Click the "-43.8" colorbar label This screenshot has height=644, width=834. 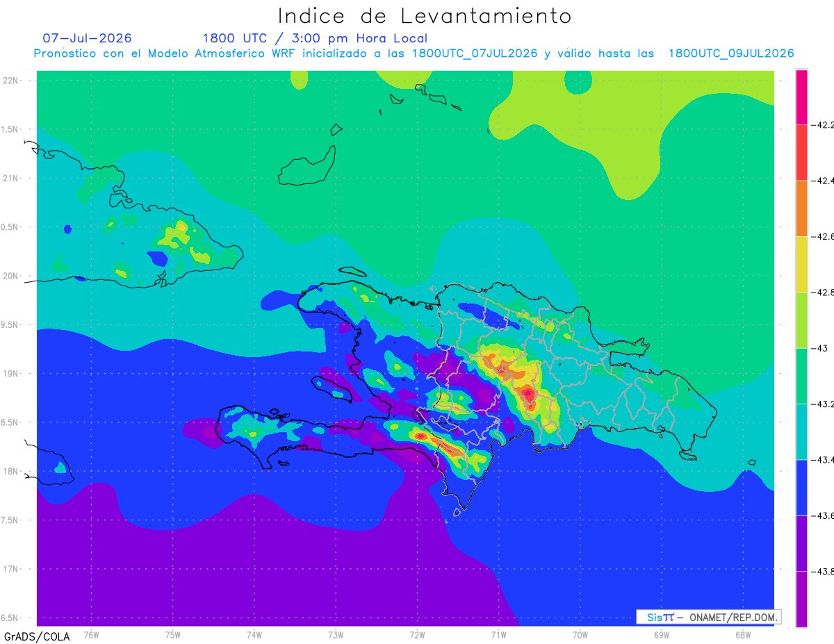click(x=824, y=572)
